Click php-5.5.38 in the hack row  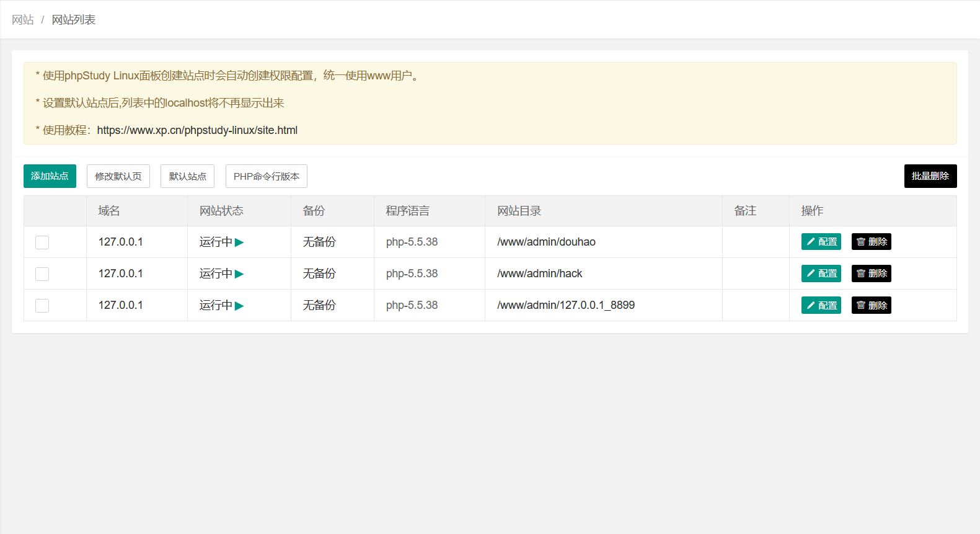(412, 274)
